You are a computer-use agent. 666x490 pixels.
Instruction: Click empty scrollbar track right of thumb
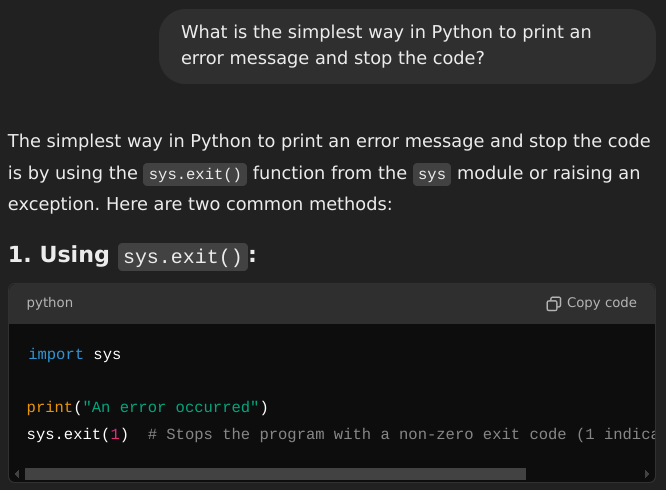583,474
